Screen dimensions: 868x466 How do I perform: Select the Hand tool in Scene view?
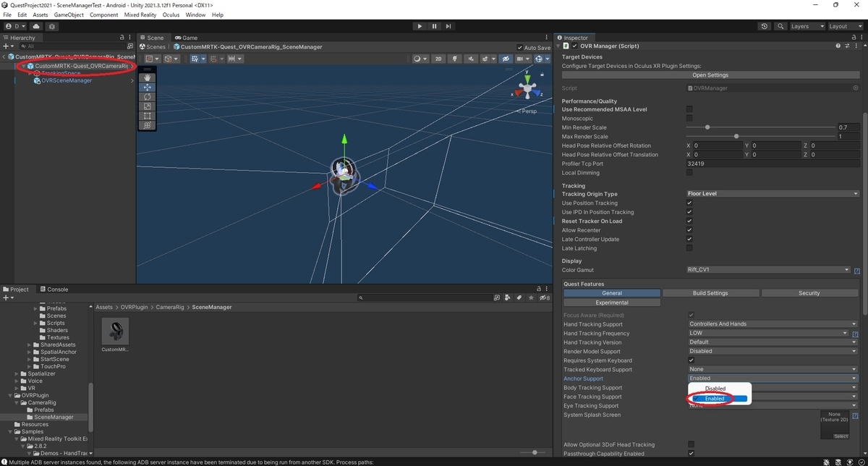click(x=147, y=77)
